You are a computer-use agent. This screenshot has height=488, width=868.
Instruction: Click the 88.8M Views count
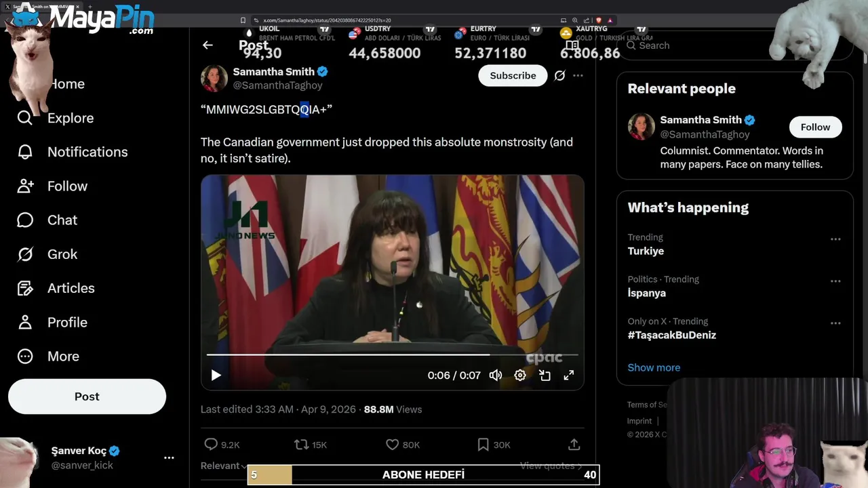click(x=393, y=409)
